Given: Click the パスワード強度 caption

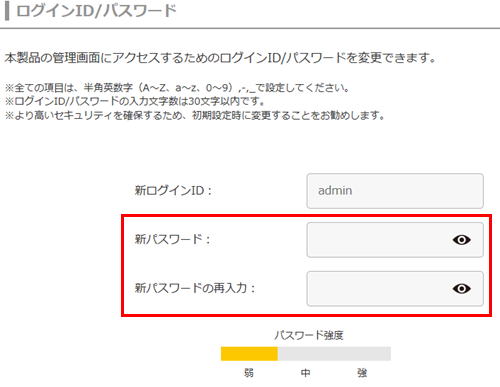Looking at the screenshot, I should point(308,335).
